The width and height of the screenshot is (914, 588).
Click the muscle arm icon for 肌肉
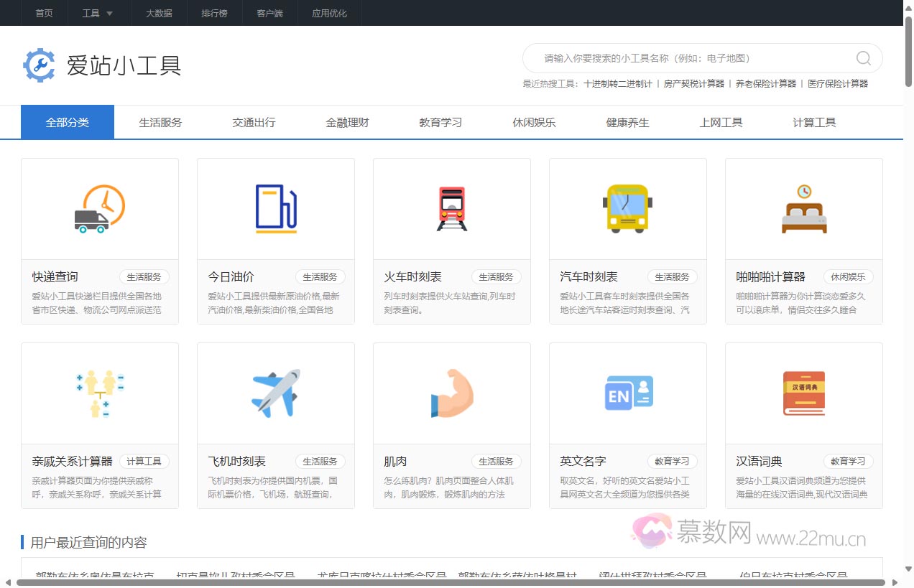451,393
